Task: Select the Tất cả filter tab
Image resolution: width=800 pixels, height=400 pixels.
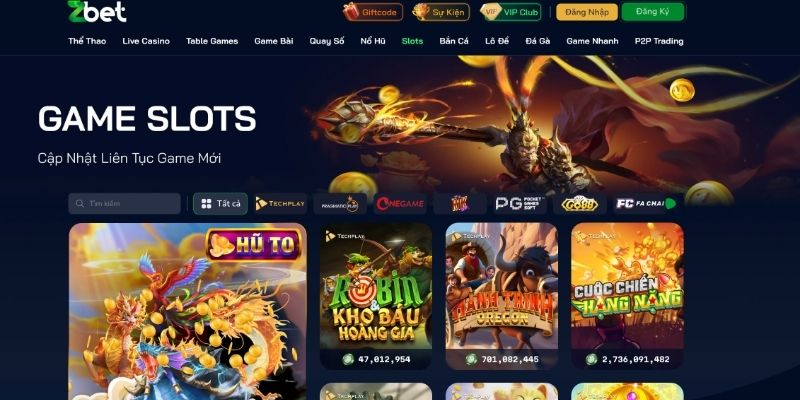Action: coord(220,204)
